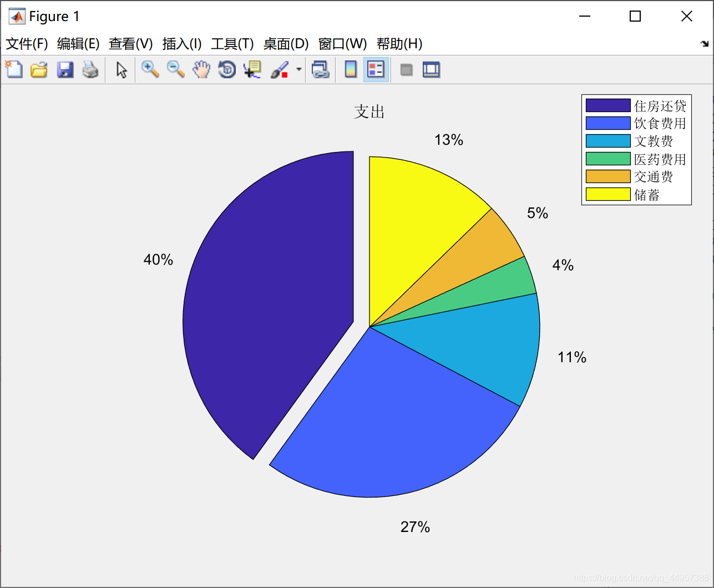Open the 查看(V) menu
The width and height of the screenshot is (714, 588).
(x=130, y=44)
